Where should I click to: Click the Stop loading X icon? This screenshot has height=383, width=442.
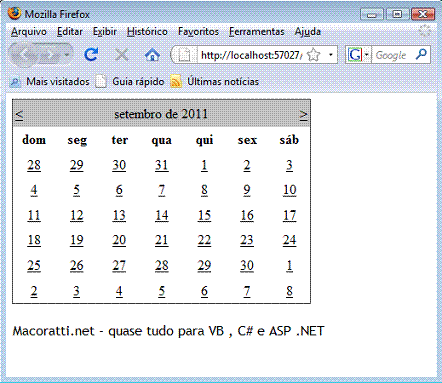(122, 55)
